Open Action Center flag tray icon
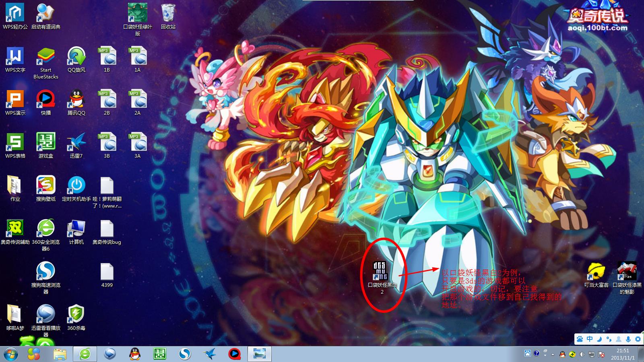Screen dimensions: 644x362 pyautogui.click(x=601, y=354)
